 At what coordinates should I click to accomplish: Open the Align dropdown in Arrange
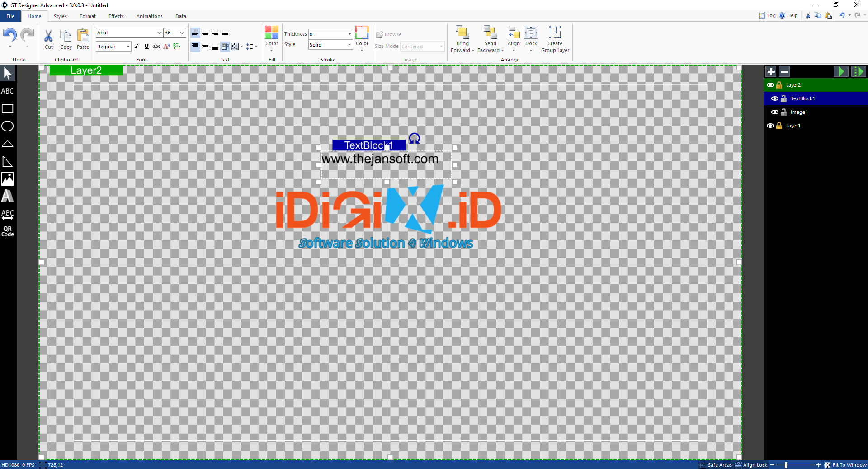(x=514, y=51)
